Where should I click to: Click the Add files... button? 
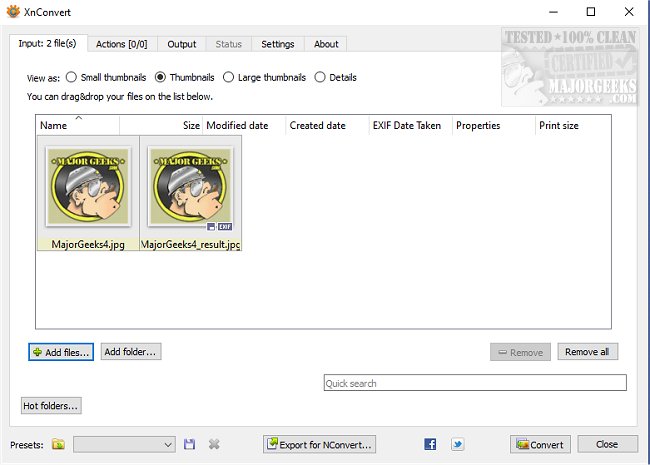click(x=61, y=352)
